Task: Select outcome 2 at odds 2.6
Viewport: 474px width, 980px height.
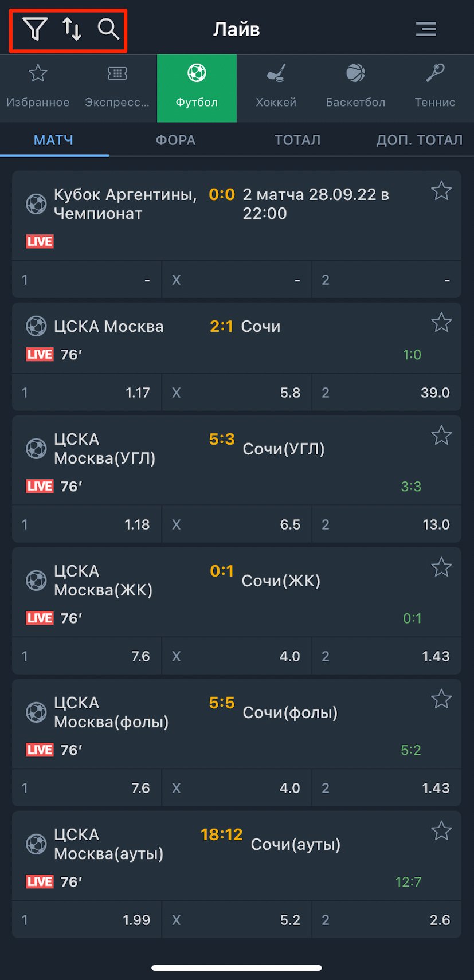Action: tap(386, 920)
